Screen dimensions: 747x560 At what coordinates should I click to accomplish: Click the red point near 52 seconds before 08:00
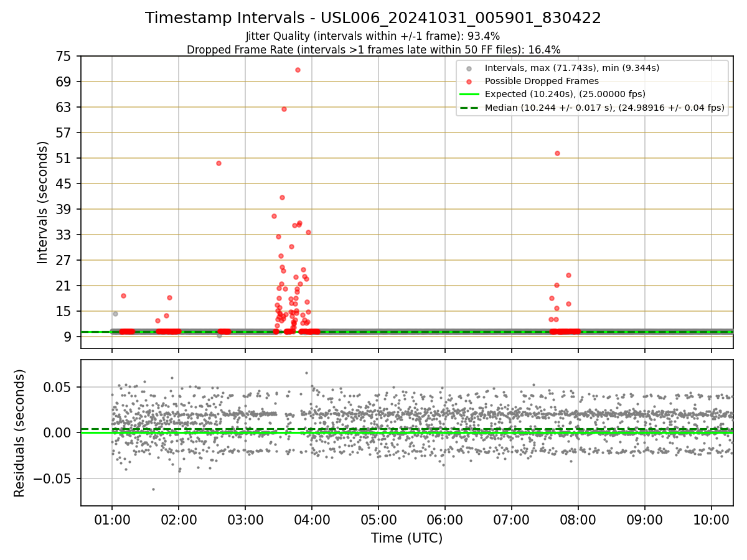[557, 153]
